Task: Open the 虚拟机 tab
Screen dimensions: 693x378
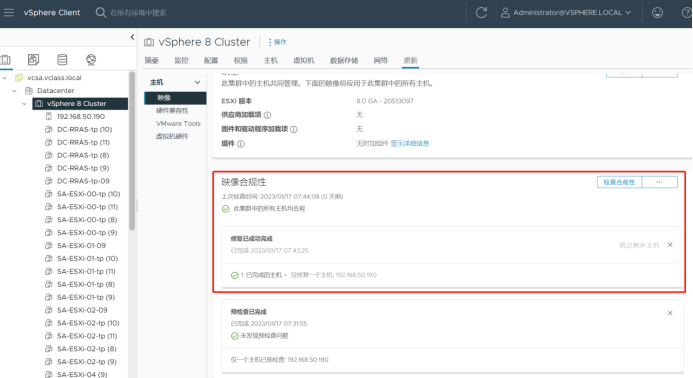Action: click(x=304, y=61)
